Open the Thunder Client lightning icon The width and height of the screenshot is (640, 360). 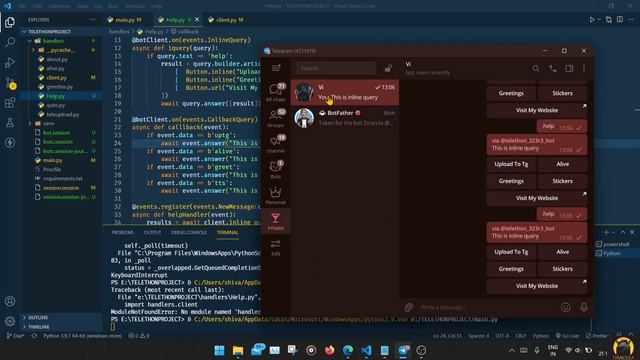[10, 142]
